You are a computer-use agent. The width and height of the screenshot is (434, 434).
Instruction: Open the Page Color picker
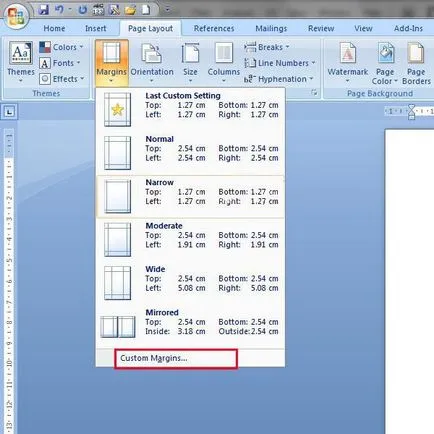click(x=385, y=63)
